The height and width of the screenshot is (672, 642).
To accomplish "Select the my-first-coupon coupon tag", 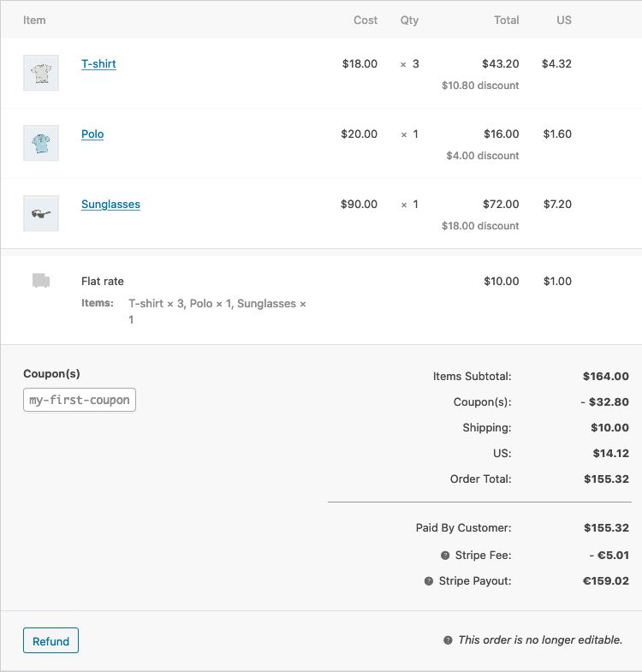I will (80, 400).
